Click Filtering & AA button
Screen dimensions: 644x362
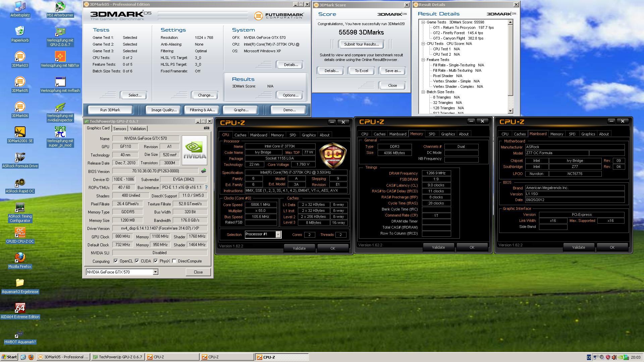tap(202, 110)
